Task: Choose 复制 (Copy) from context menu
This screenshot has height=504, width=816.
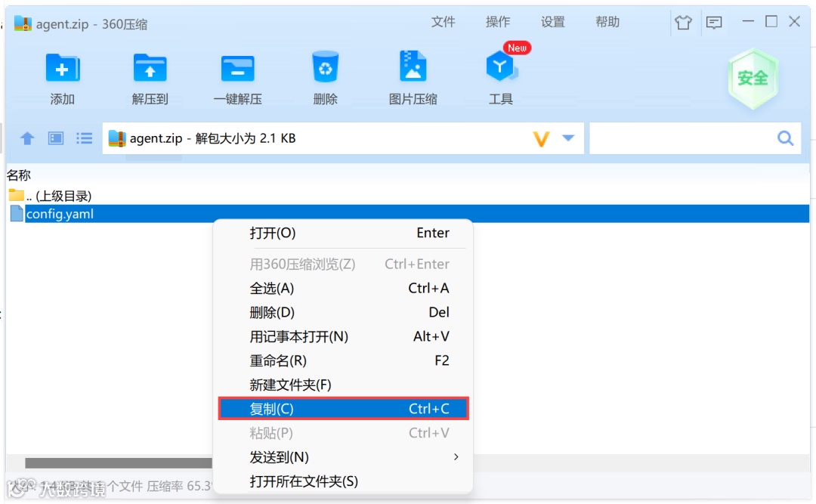Action: click(344, 408)
